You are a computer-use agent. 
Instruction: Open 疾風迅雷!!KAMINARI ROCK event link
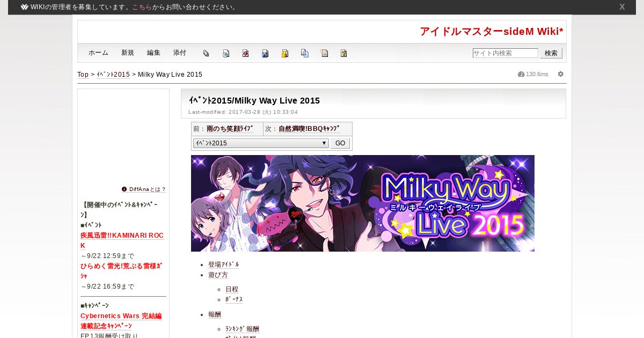pos(122,240)
